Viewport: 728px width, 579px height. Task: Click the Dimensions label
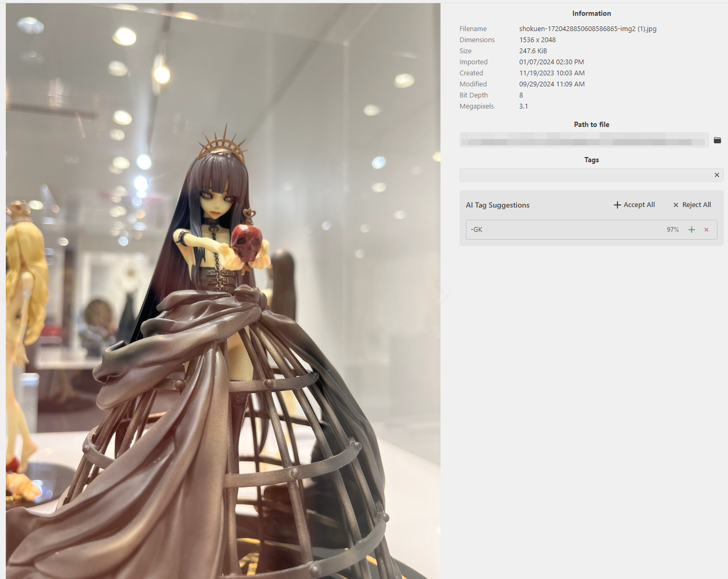pyautogui.click(x=477, y=40)
